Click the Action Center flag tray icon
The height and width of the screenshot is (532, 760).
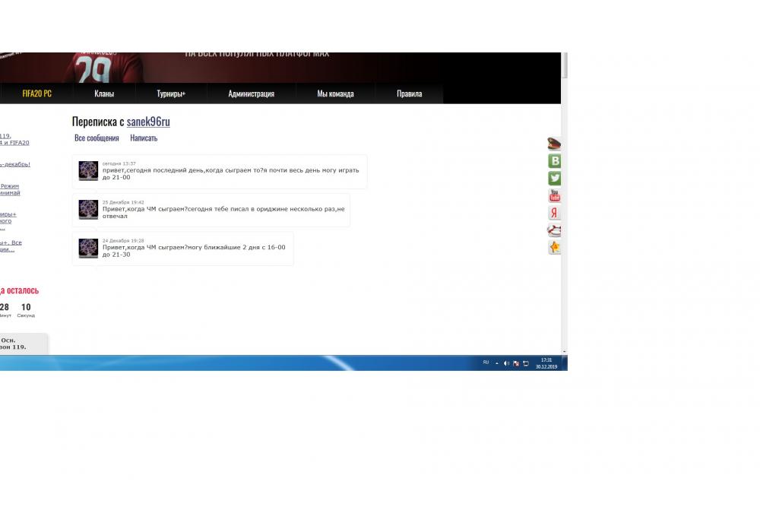(x=516, y=363)
